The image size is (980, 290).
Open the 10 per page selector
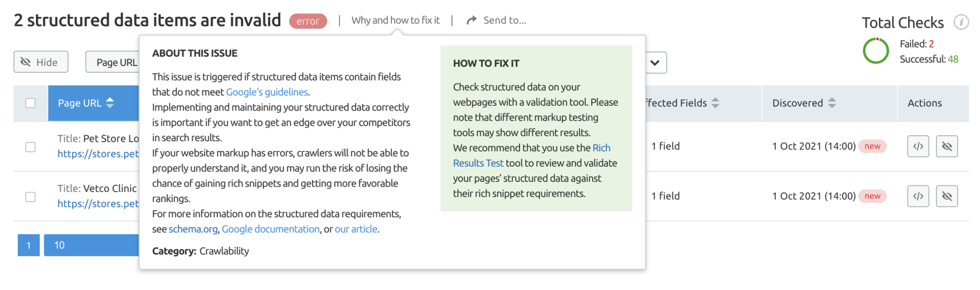91,245
